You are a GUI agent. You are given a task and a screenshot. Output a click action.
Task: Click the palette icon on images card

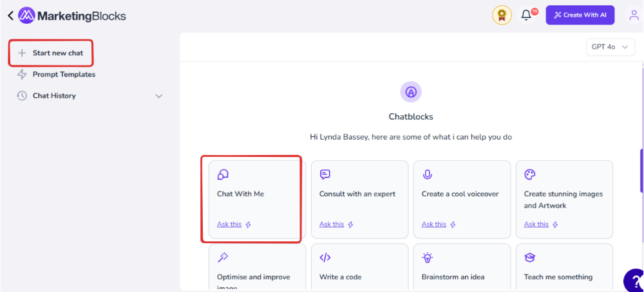(530, 175)
